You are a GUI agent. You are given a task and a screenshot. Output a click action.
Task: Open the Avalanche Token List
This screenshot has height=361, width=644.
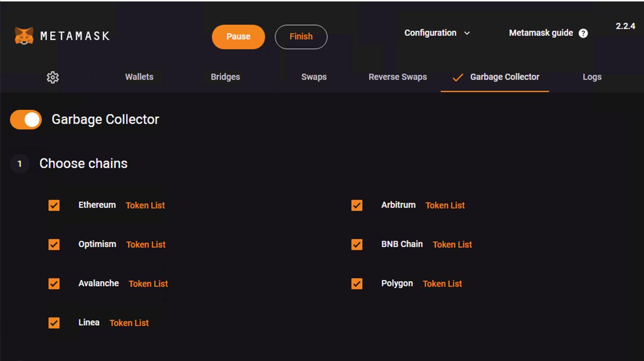click(x=148, y=284)
